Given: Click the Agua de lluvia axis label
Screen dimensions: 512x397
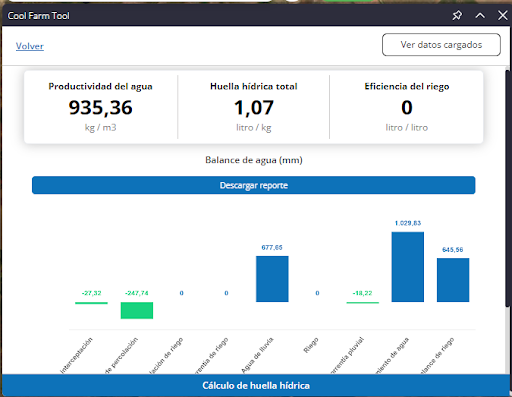Looking at the screenshot, I should coord(257,355).
